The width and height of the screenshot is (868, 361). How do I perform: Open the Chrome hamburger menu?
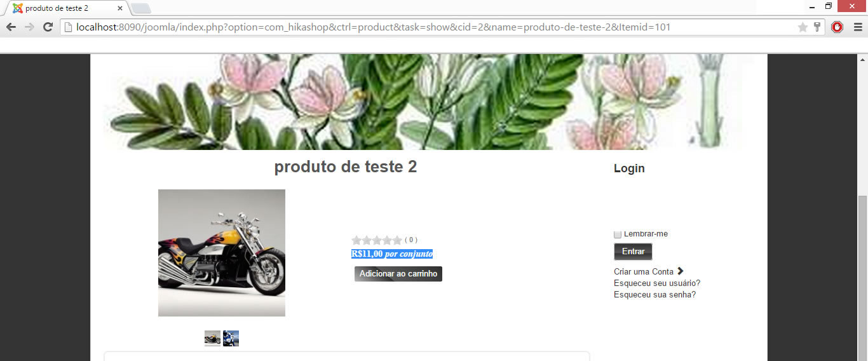(857, 27)
